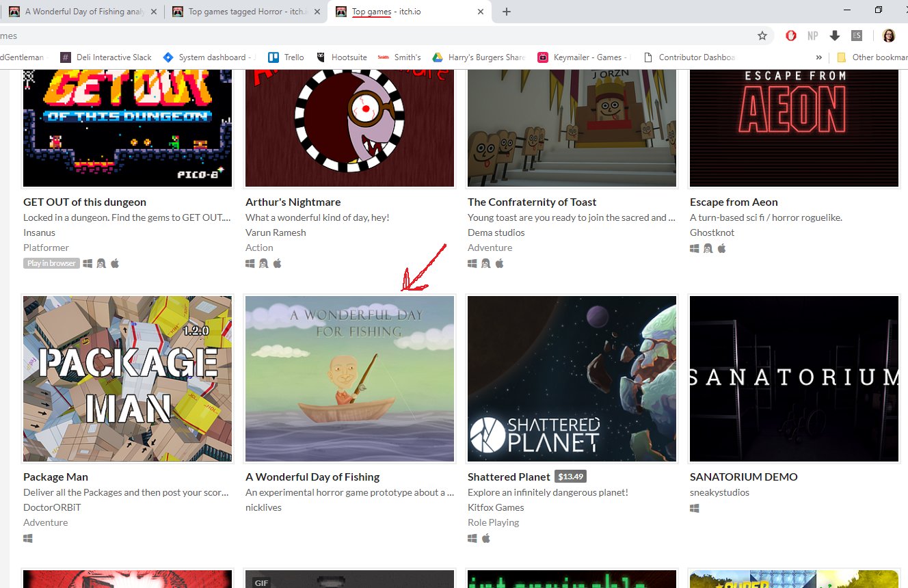This screenshot has height=588, width=908.
Task: Open the Sanatorium cover image
Action: 794,379
